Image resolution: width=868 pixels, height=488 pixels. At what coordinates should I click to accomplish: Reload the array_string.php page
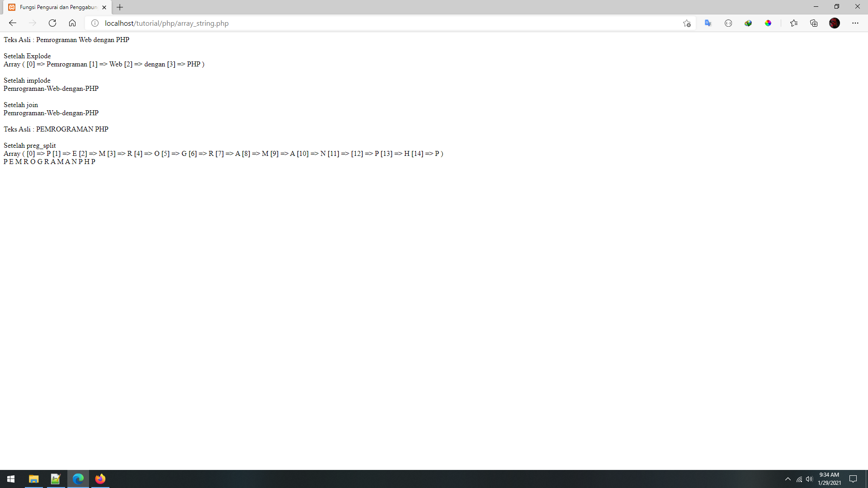click(x=52, y=23)
